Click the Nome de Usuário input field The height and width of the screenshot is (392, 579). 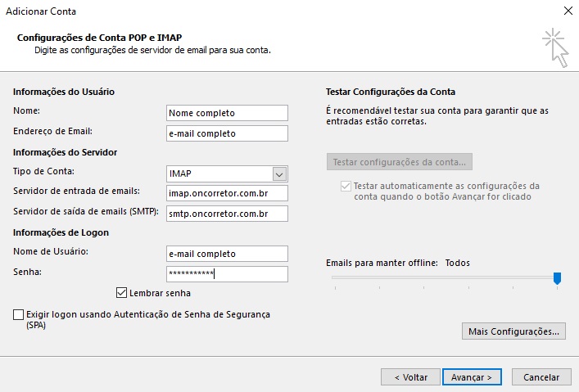tap(227, 254)
